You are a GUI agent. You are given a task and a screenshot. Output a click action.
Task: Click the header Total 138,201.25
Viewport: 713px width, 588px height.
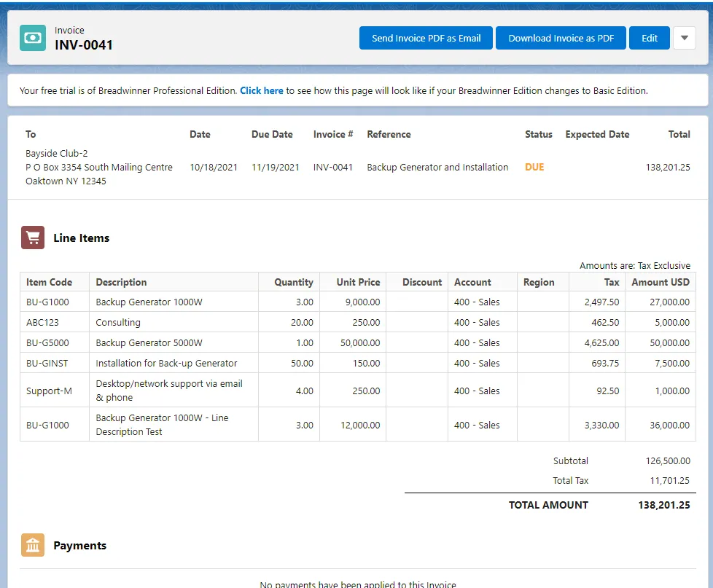[668, 168]
